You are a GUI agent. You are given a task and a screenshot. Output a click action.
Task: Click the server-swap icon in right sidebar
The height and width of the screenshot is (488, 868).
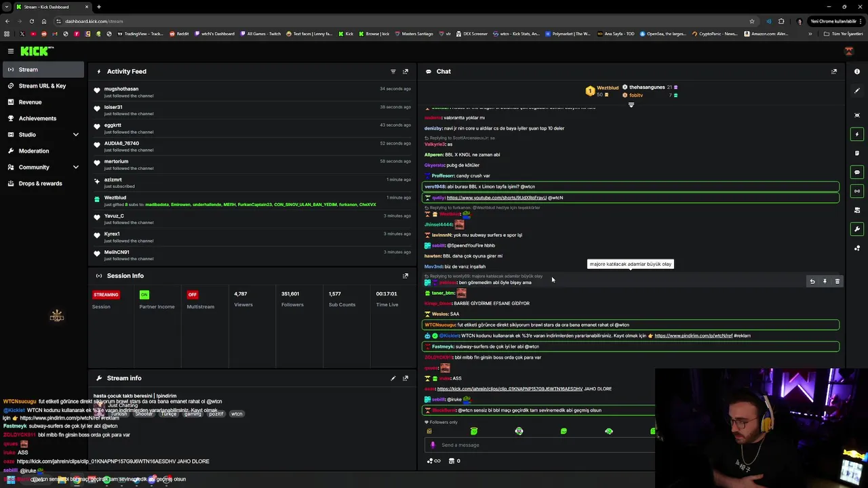click(857, 210)
